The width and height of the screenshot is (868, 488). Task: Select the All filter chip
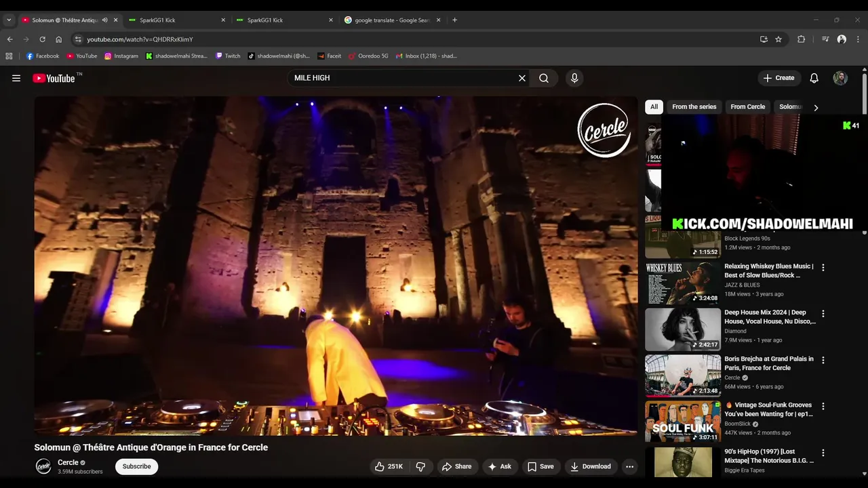pos(654,106)
